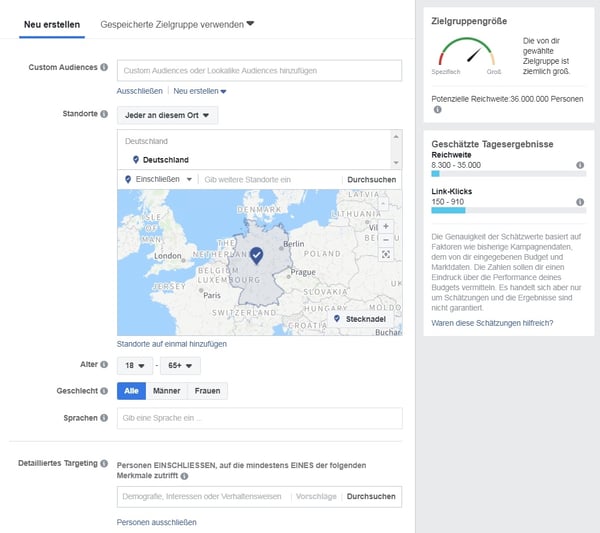Open info icon beside Link-Klicks estimate
The height and width of the screenshot is (533, 600).
(580, 202)
